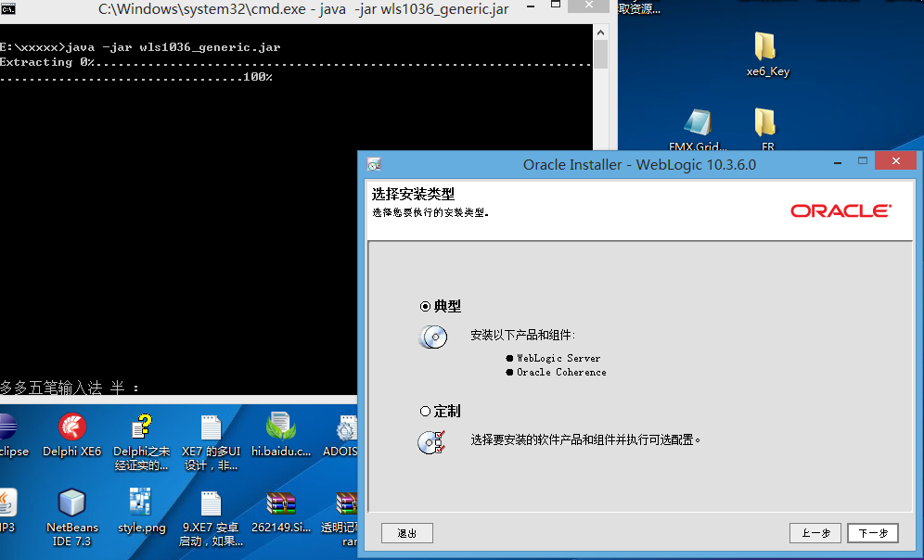
Task: Select the ADOIS desktop icon
Action: (340, 436)
